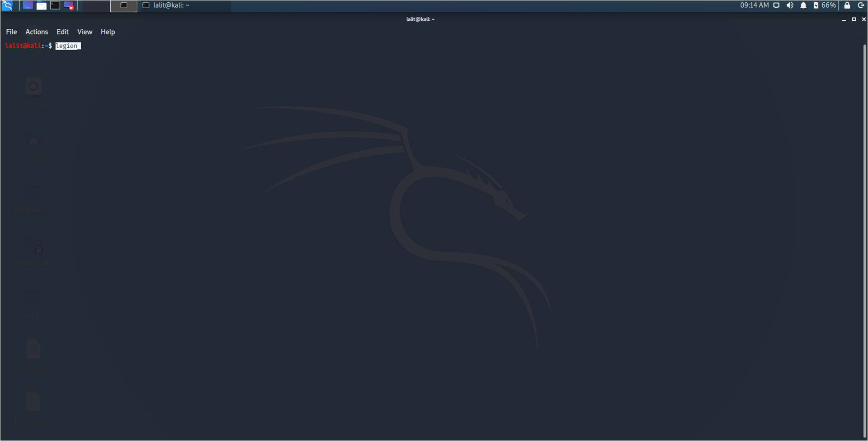Maximize the terminal window

[854, 19]
